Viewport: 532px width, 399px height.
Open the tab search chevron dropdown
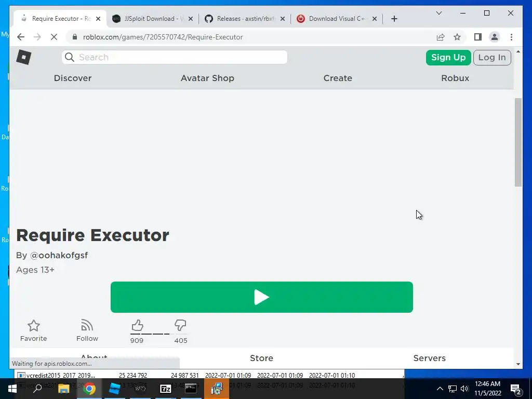(438, 13)
